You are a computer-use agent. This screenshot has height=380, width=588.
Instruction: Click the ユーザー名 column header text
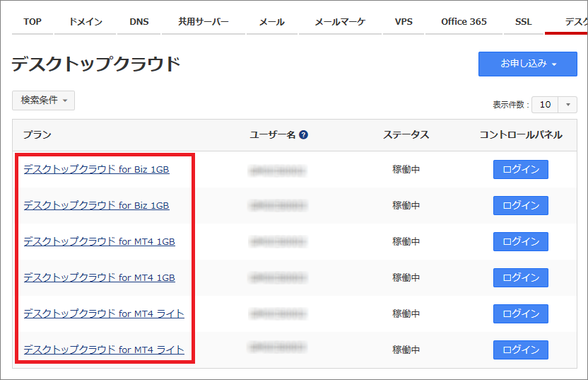pyautogui.click(x=273, y=134)
